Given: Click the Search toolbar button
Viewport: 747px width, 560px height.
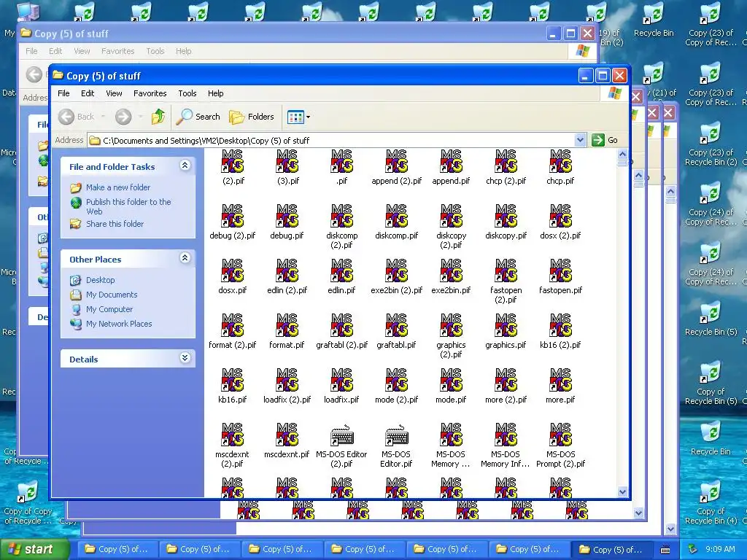Looking at the screenshot, I should 198,117.
